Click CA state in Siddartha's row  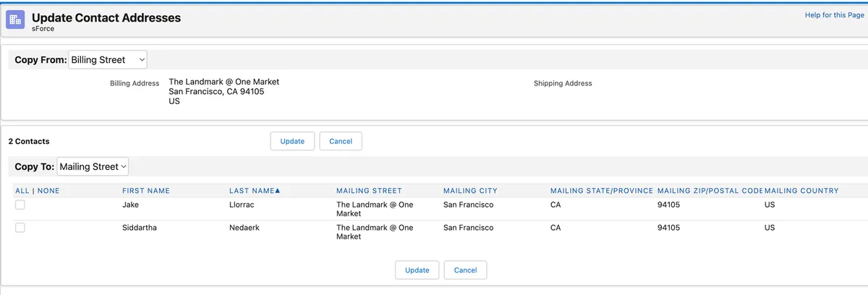coord(556,228)
